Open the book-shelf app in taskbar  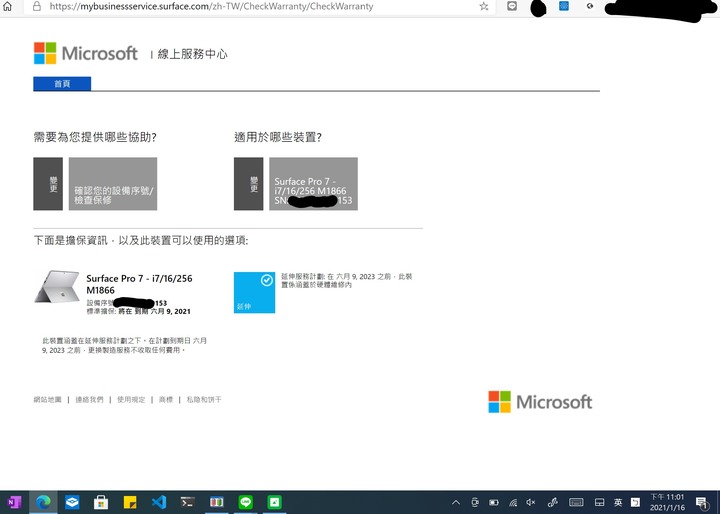(216, 502)
